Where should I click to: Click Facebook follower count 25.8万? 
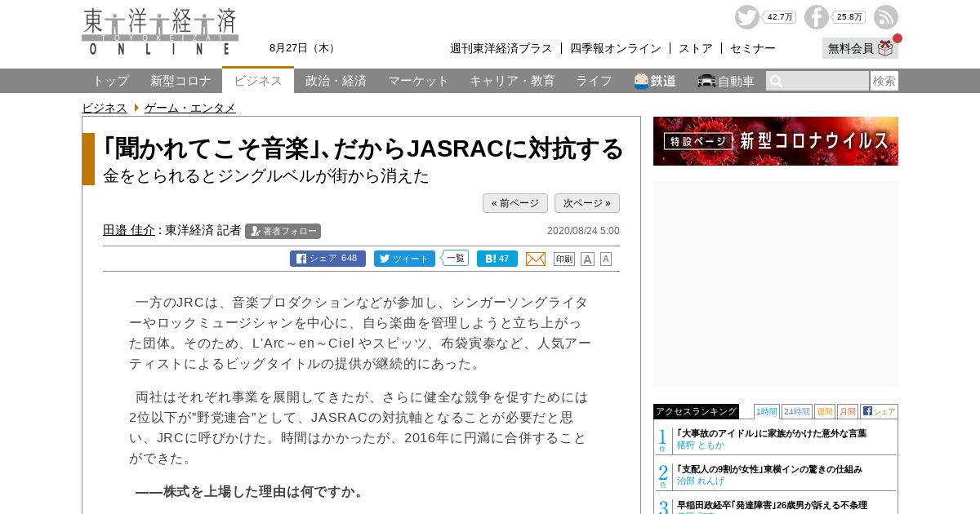849,17
